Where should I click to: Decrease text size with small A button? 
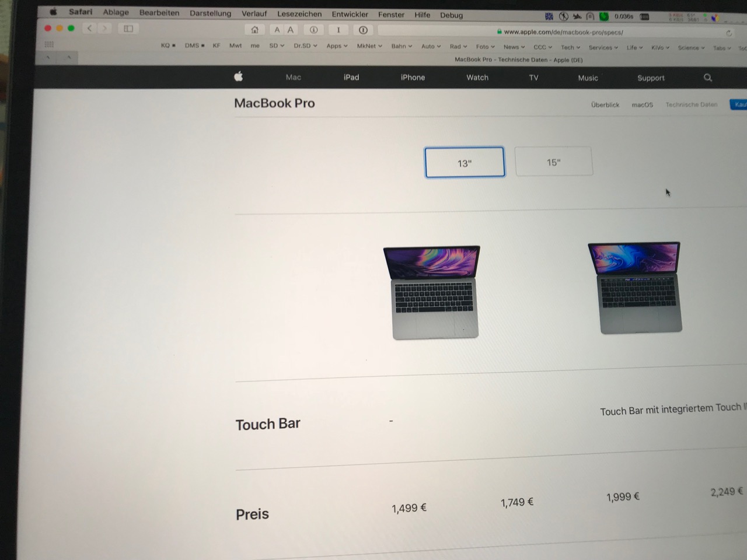(277, 30)
